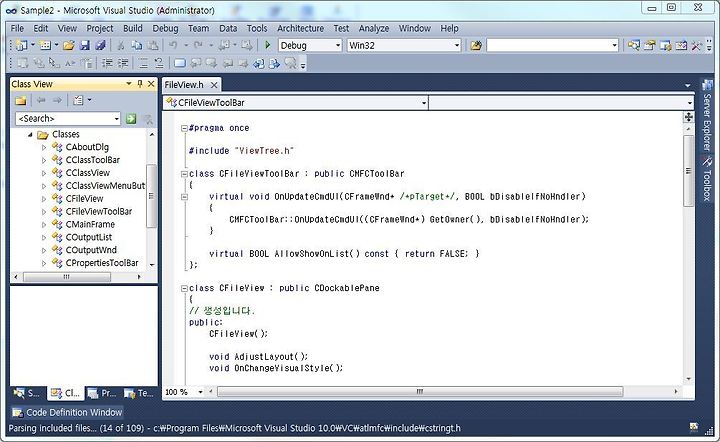Image resolution: width=720 pixels, height=442 pixels.
Task: Open the Win32 platform dropdown
Action: point(456,45)
